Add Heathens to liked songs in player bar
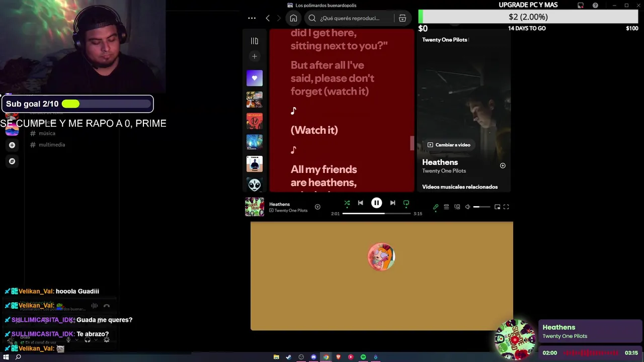The image size is (644, 362). click(317, 207)
